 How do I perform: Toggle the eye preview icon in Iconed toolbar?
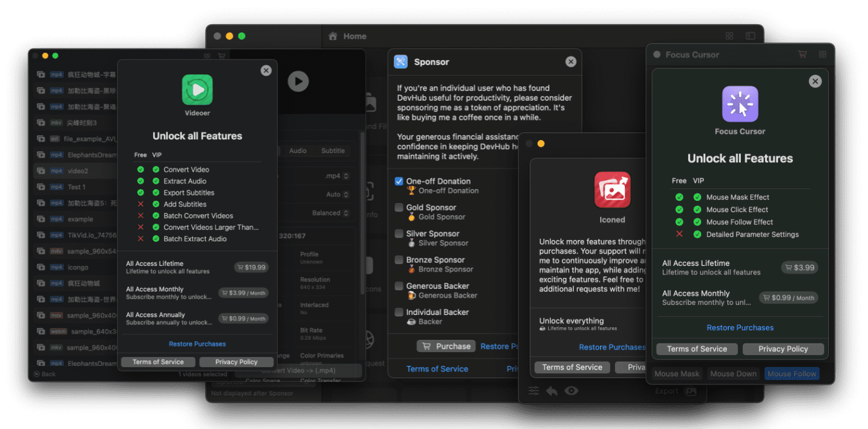[x=571, y=391]
